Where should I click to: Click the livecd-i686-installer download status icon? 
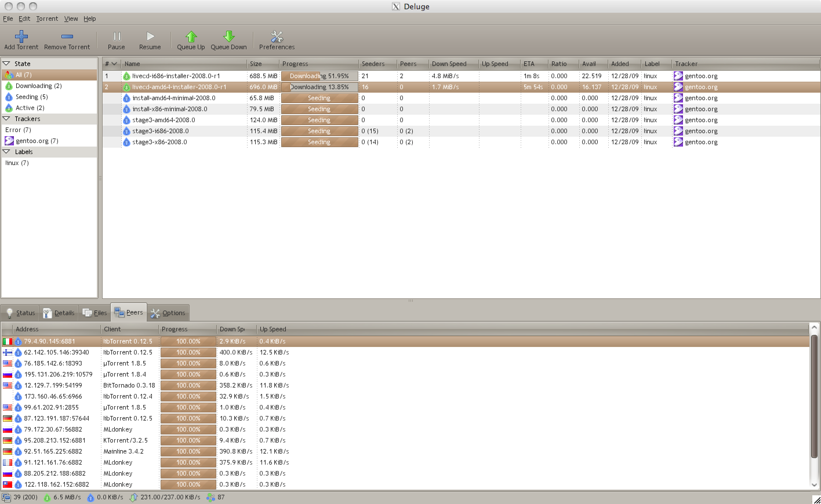click(x=126, y=76)
